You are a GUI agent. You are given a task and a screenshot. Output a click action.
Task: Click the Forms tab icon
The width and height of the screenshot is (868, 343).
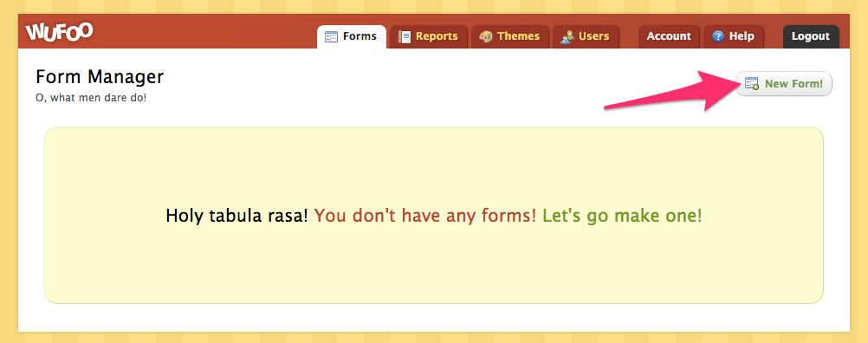pyautogui.click(x=331, y=37)
